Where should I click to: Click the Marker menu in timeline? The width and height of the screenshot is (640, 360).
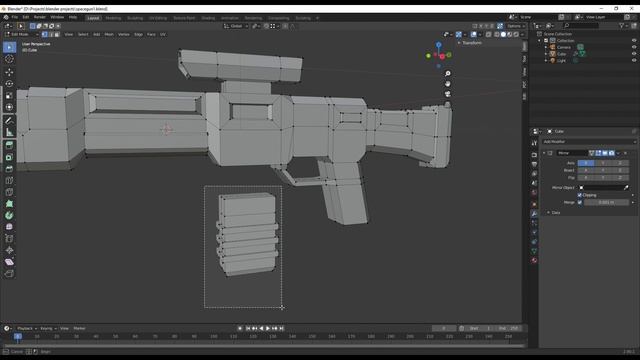coord(79,328)
